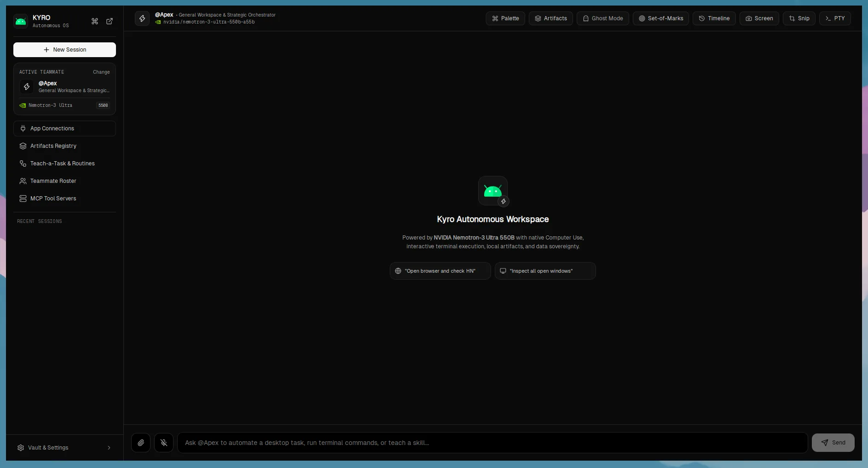Focus the Ask @Apex message input

click(492, 443)
